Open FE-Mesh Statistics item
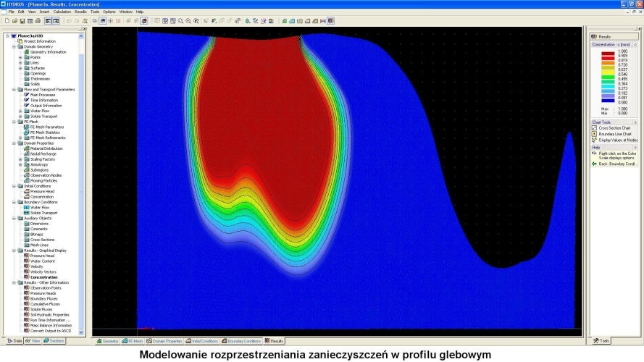 point(45,132)
